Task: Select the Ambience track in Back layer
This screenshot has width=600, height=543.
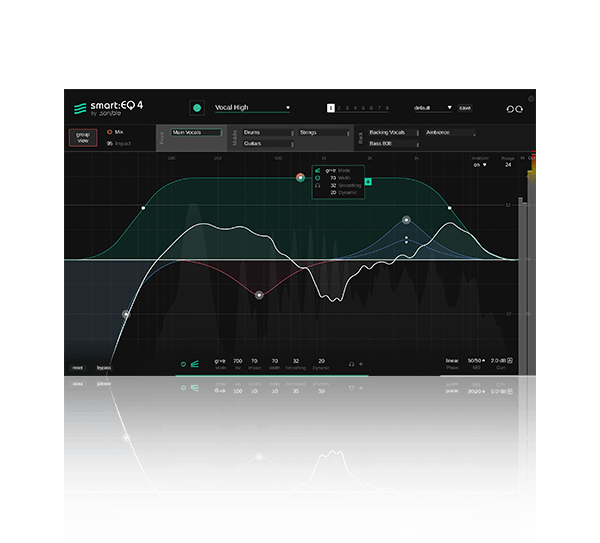Action: click(449, 132)
